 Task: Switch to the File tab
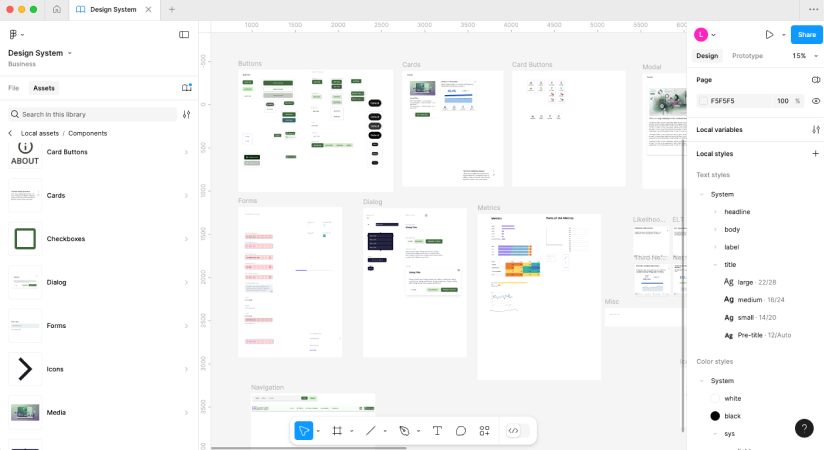point(14,88)
